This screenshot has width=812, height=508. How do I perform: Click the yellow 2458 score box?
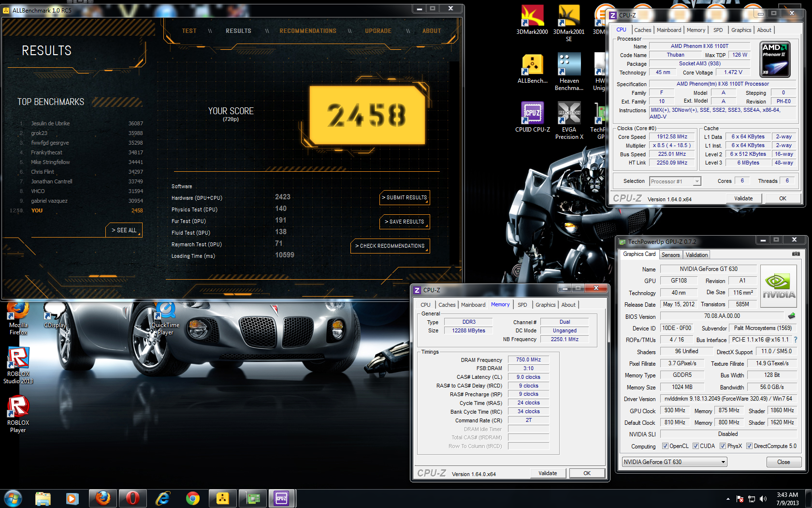point(367,115)
